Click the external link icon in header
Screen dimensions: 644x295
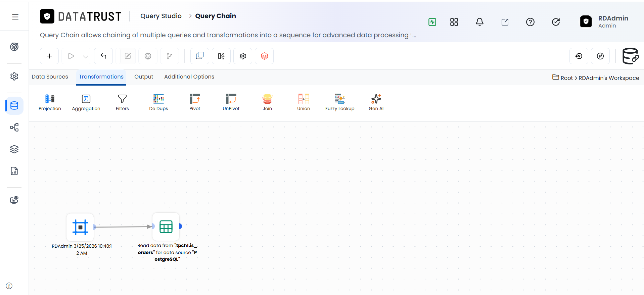point(505,22)
